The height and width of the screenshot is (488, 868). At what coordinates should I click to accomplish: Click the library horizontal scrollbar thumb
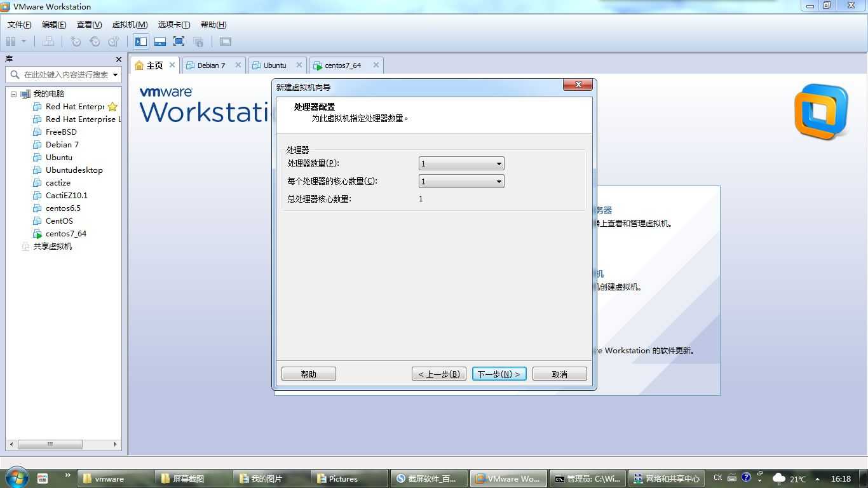click(50, 444)
